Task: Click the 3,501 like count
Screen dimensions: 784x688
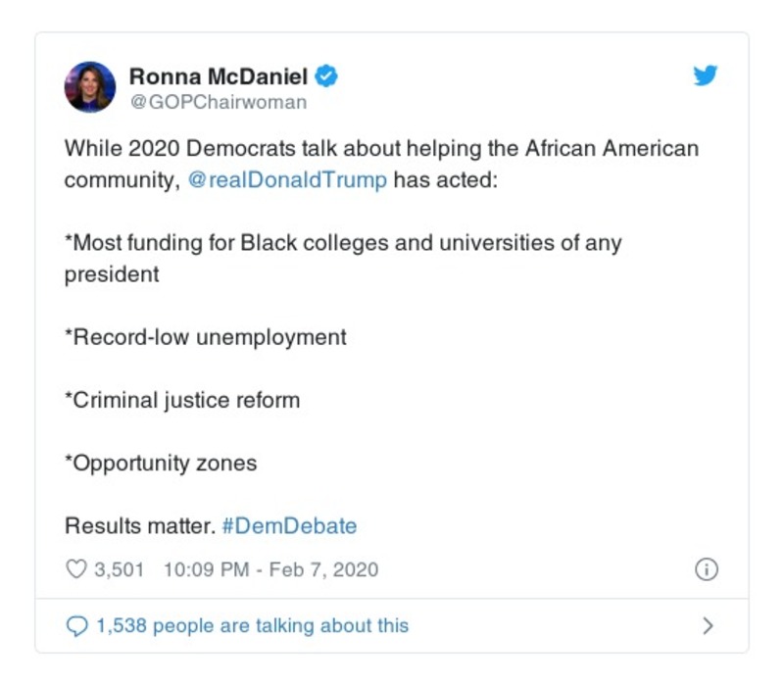Action: tap(119, 569)
